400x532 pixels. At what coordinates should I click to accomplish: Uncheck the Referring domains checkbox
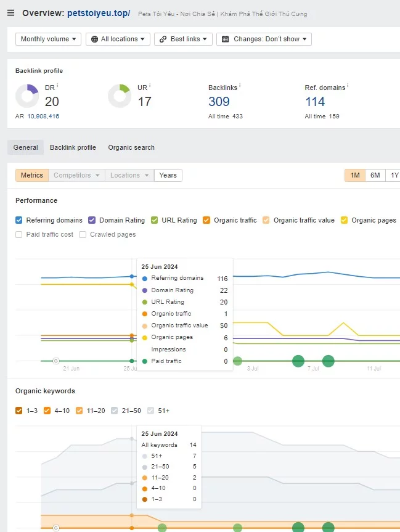tap(19, 220)
